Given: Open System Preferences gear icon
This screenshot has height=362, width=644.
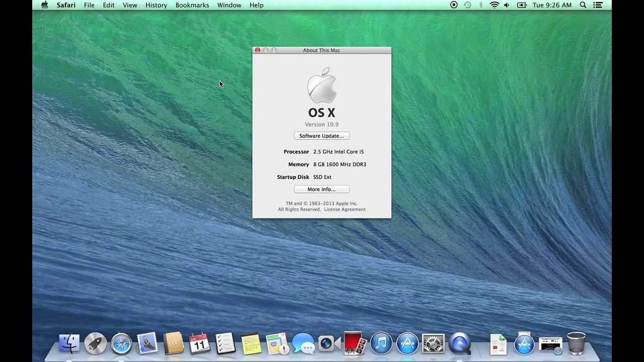Looking at the screenshot, I should [433, 344].
